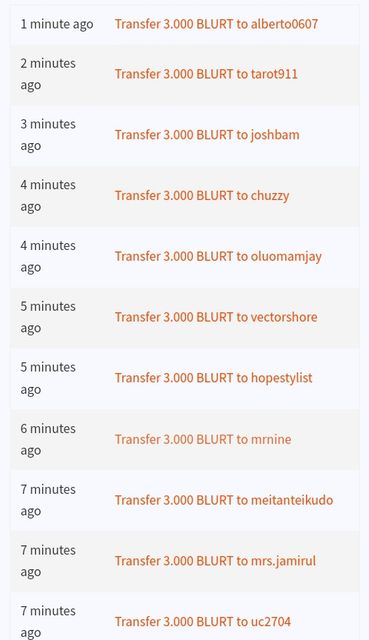Open the transfer to oluomamjay link
This screenshot has height=640, width=369.
[218, 257]
